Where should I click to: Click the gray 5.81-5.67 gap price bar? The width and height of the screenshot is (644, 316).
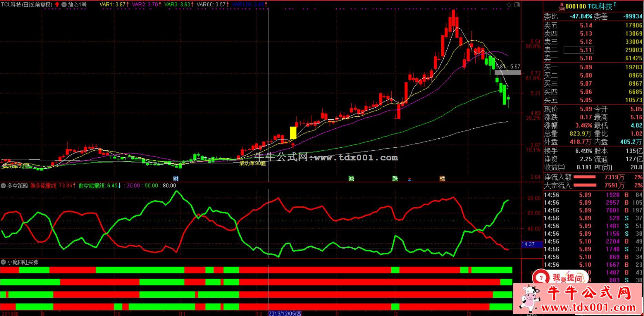(508, 72)
